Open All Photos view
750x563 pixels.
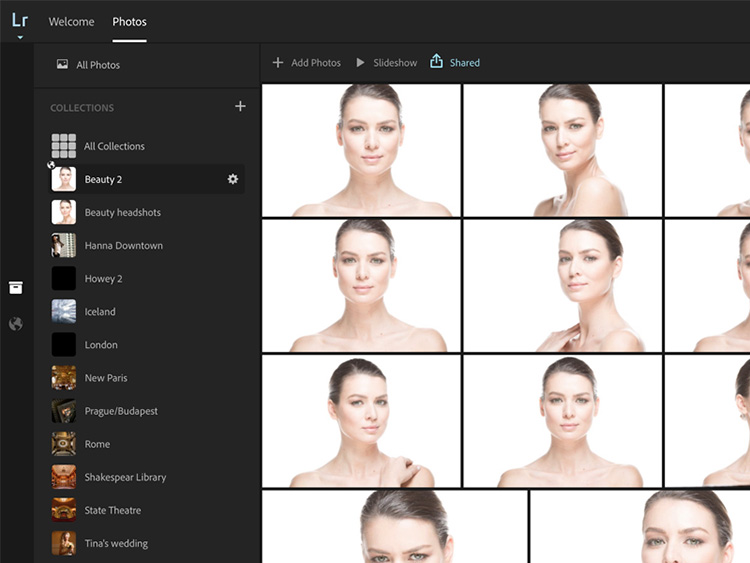pos(88,65)
